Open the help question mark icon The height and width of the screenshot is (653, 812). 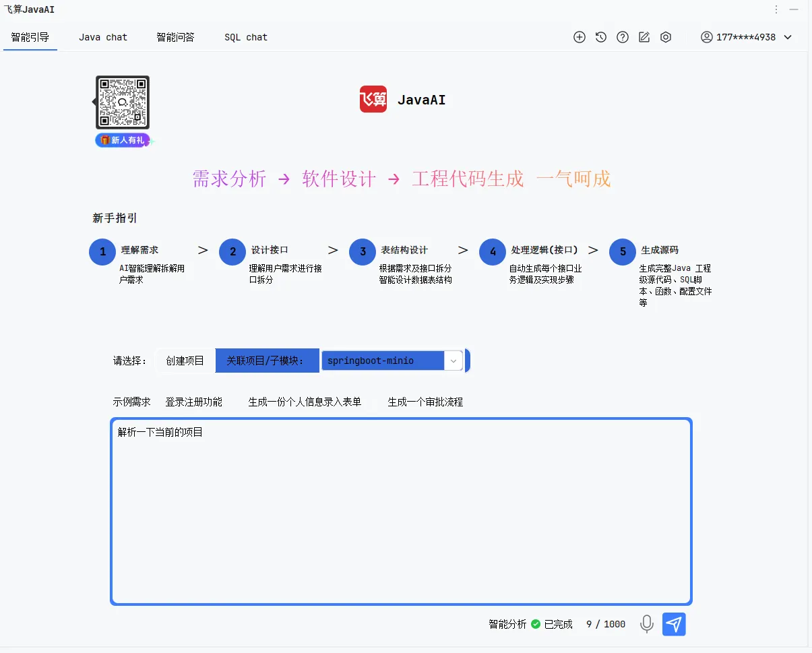click(623, 37)
